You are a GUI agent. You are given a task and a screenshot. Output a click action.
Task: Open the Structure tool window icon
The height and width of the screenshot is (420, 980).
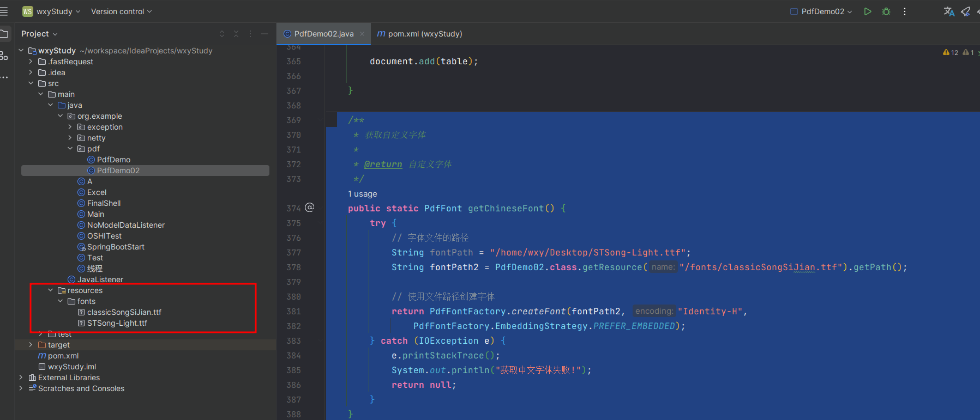tap(4, 56)
